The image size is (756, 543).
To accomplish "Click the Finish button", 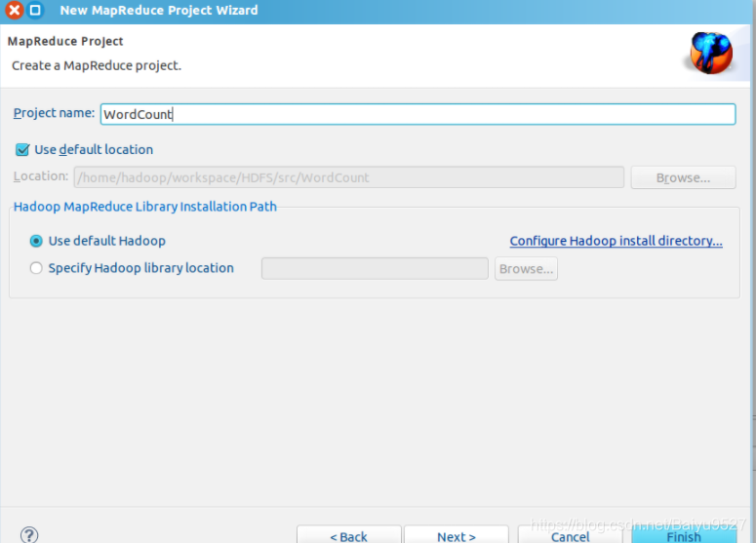I will point(684,535).
